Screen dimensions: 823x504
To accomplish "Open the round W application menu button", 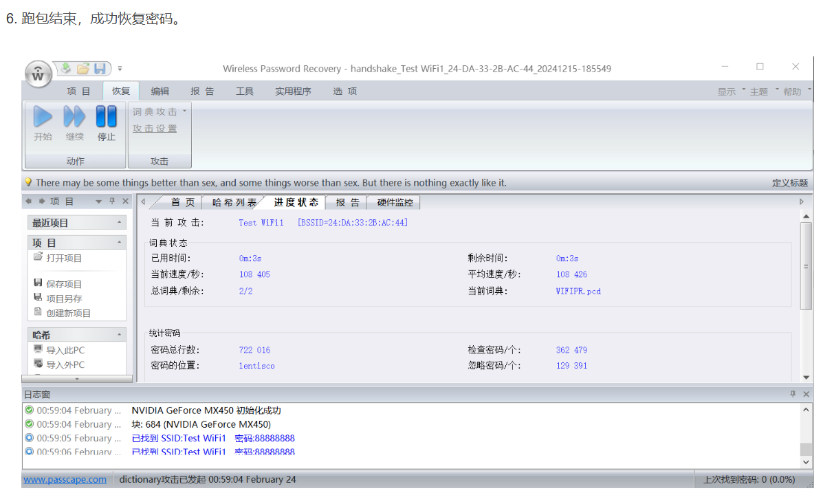I will (x=39, y=73).
